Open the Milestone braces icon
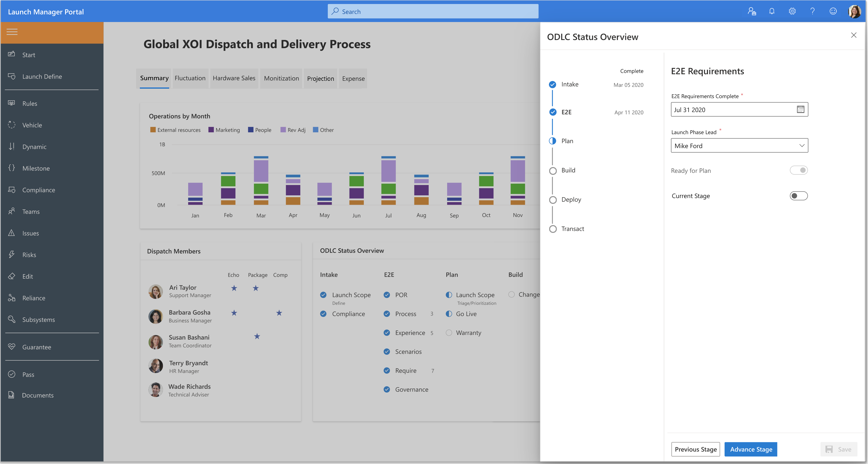Screen dimensions: 868x464 [x=12, y=168]
